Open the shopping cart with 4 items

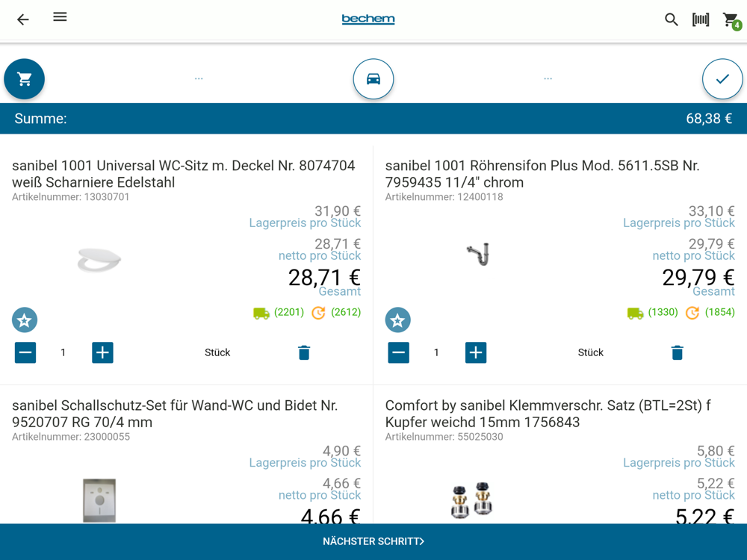(x=731, y=20)
